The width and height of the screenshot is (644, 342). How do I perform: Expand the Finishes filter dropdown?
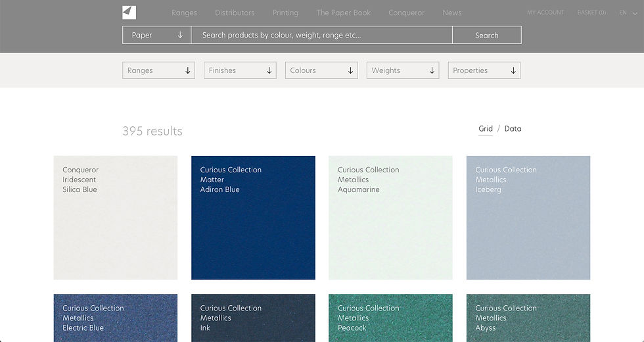click(240, 70)
